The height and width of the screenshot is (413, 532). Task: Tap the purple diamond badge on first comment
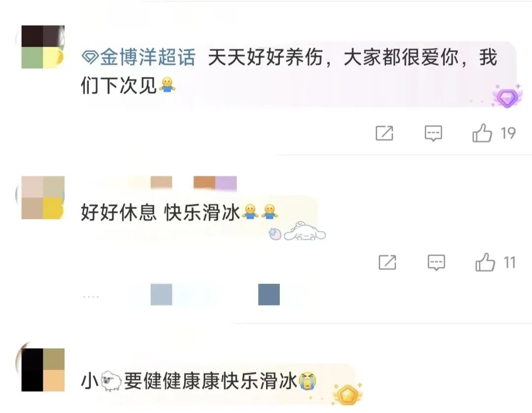tap(507, 97)
